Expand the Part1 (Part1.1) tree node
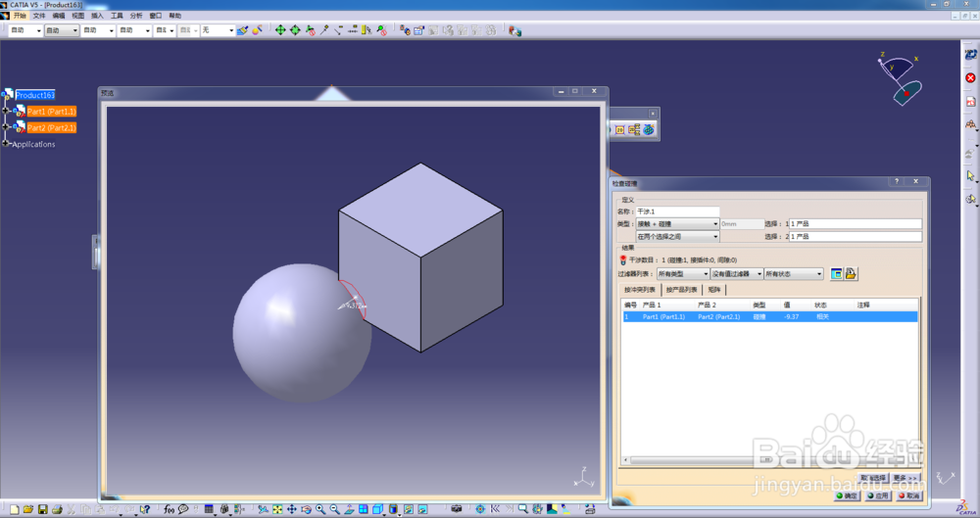 point(6,111)
